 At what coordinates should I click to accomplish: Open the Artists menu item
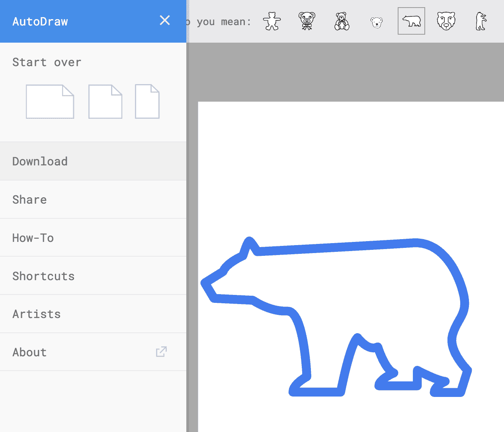(93, 314)
